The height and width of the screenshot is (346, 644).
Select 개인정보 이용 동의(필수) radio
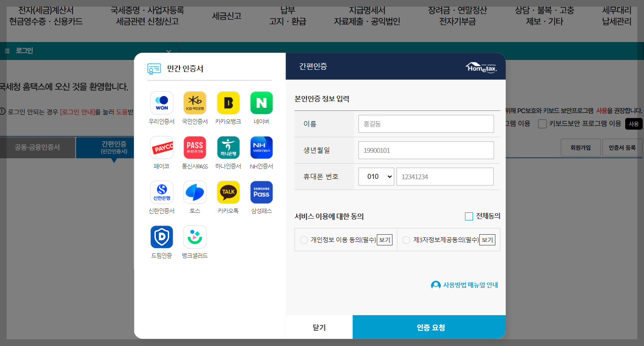[x=304, y=240]
